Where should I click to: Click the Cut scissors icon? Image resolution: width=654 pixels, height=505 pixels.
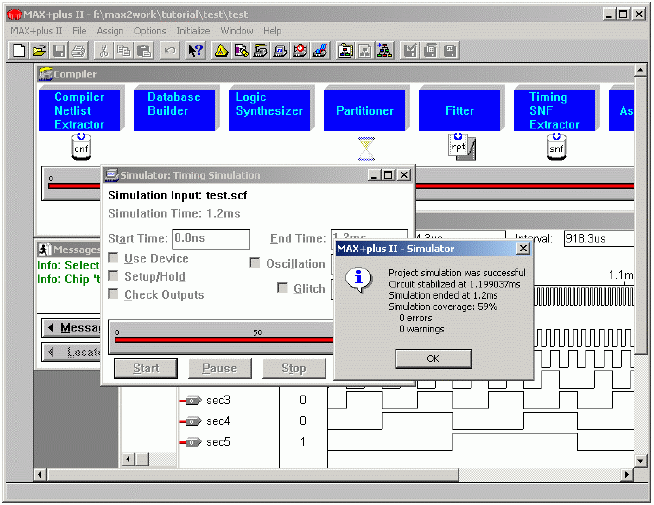pos(104,51)
